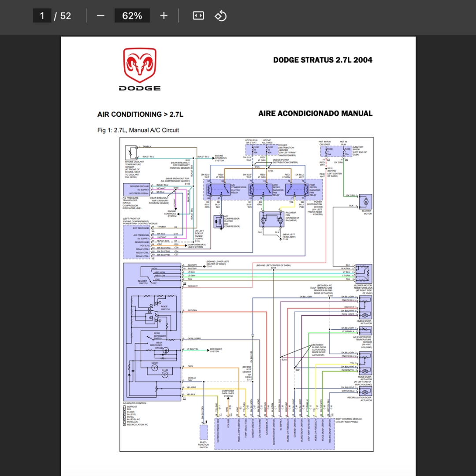
Task: Click the 'AIR CONDITIONING > 2.7L' heading
Action: pyautogui.click(x=140, y=115)
